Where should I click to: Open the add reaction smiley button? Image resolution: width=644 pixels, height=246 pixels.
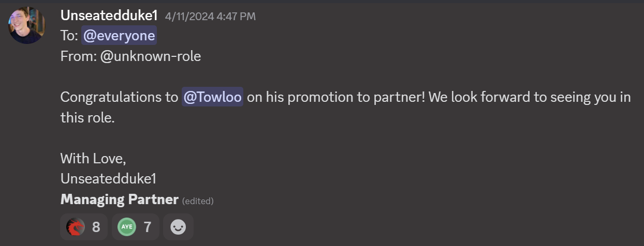click(178, 227)
